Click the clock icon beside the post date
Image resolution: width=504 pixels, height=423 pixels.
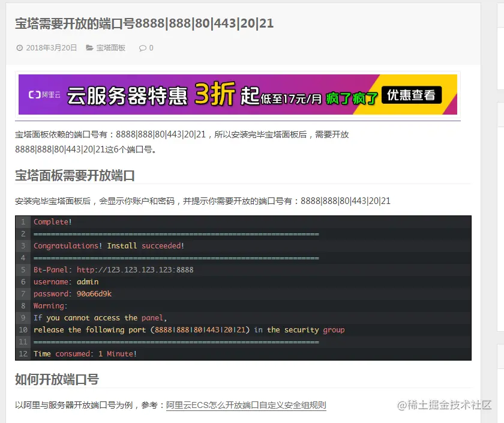click(x=20, y=48)
